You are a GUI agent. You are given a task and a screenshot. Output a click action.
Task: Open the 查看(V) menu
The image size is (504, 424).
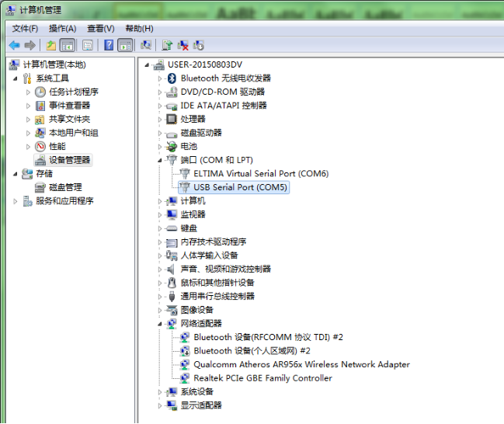coord(100,28)
